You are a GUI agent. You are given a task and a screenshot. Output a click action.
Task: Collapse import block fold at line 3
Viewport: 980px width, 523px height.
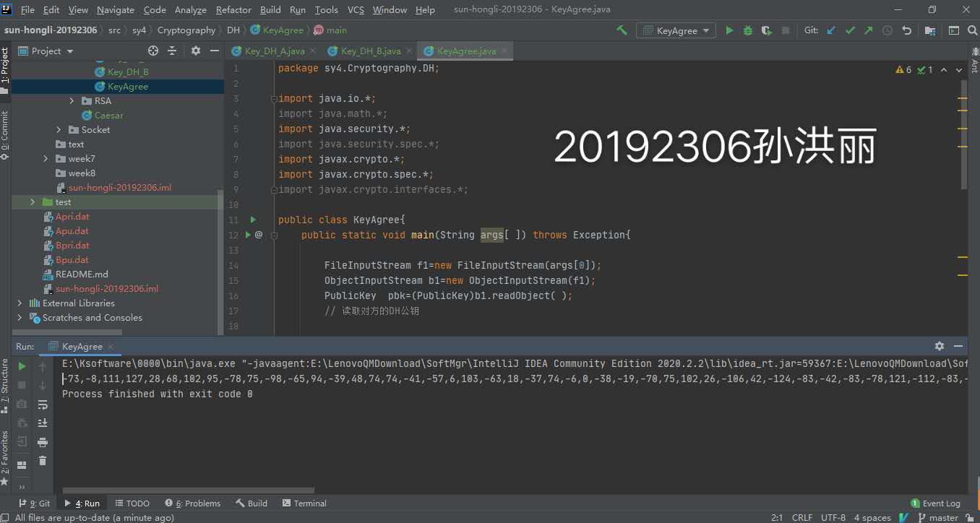[x=273, y=98]
